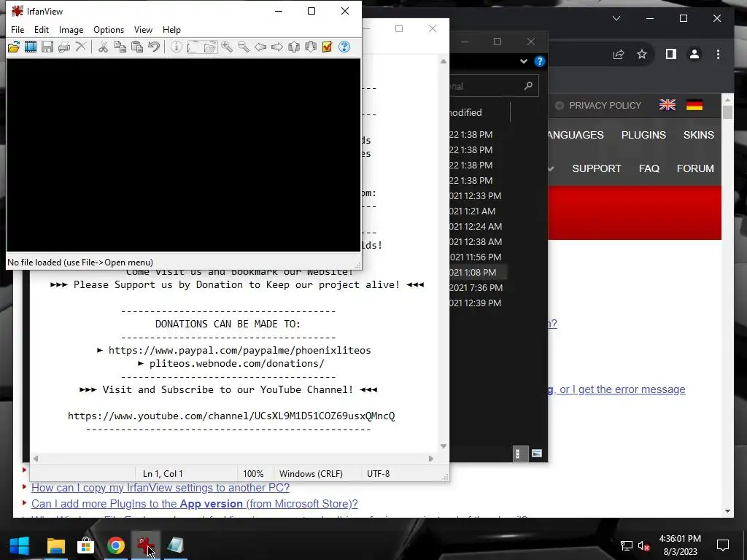
Task: Go to previous file with left arrow
Action: point(260,47)
